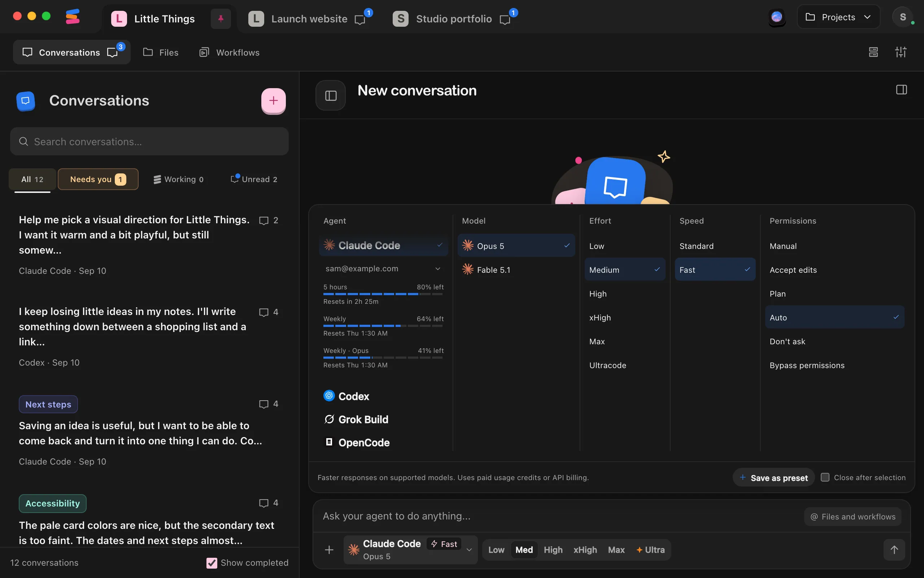Toggle the right side panel icon
The width and height of the screenshot is (924, 578).
pos(901,90)
